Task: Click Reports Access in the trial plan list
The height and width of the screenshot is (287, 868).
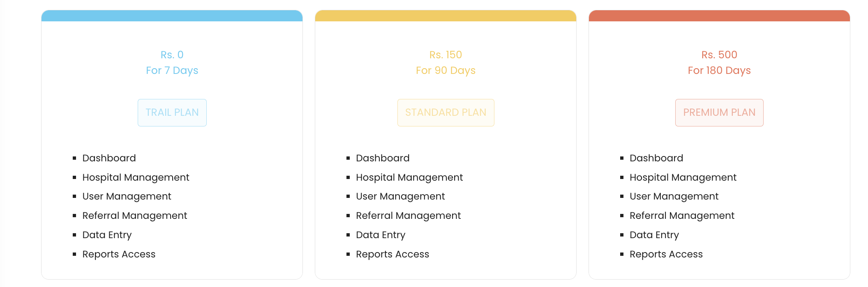Action: [119, 254]
